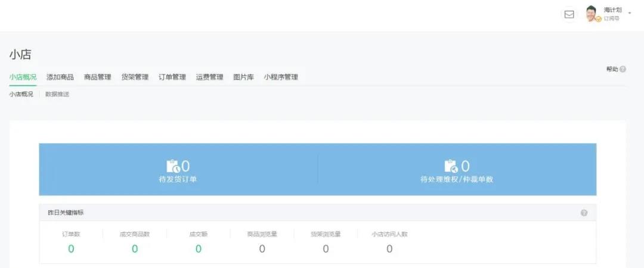Select the 订单管理 tab

pos(172,77)
